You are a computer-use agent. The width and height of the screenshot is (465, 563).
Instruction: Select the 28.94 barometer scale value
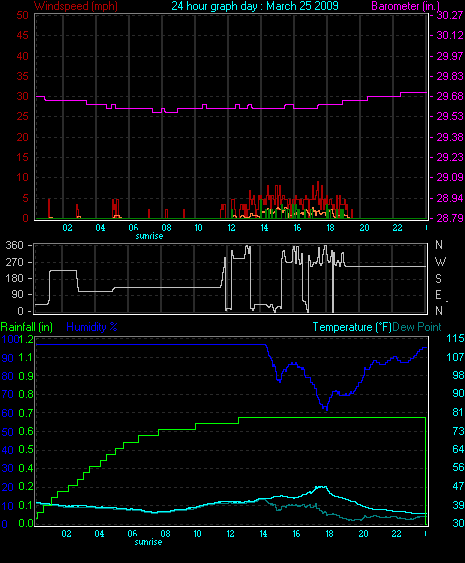[x=450, y=198]
